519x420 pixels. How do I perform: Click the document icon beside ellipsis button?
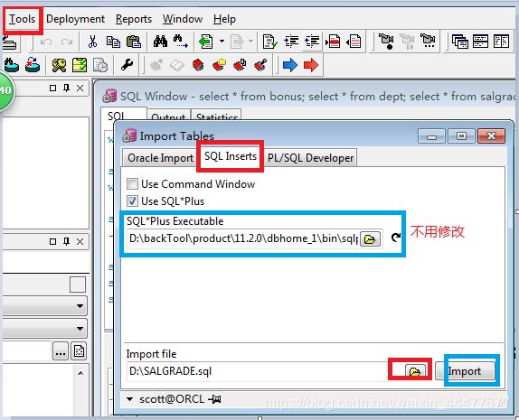point(79,351)
